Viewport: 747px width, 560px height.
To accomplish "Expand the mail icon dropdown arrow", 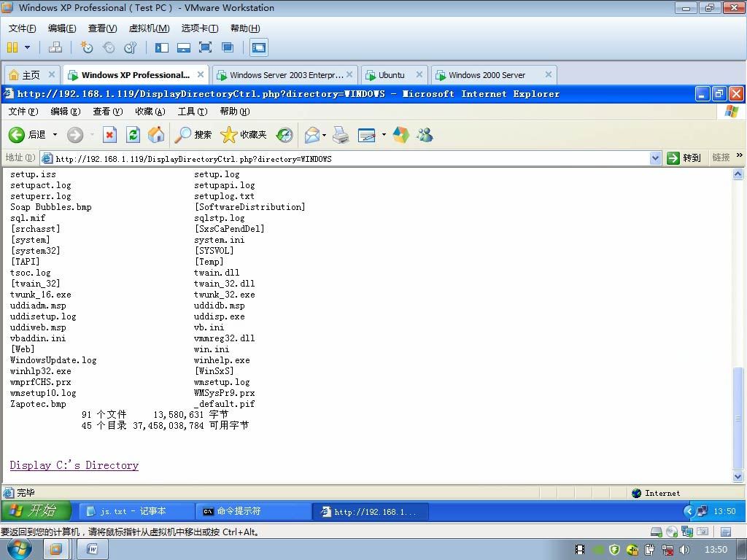I will click(x=325, y=135).
